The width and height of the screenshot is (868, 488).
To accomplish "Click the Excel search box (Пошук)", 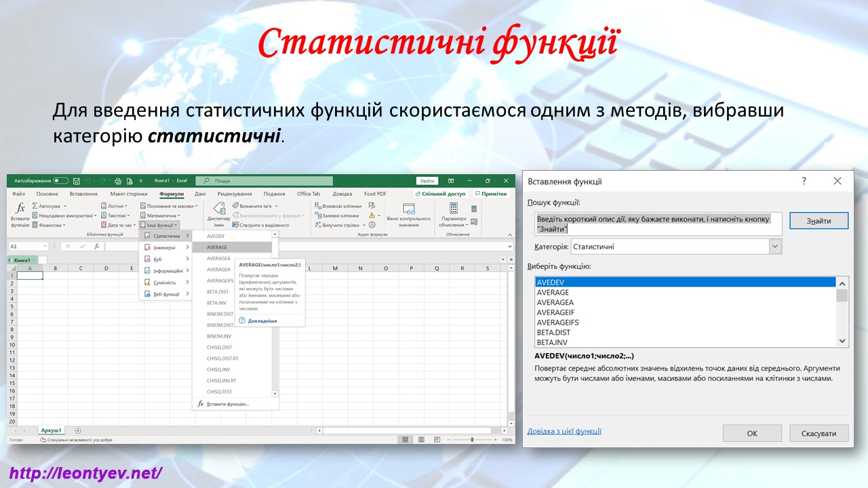I will [x=264, y=181].
